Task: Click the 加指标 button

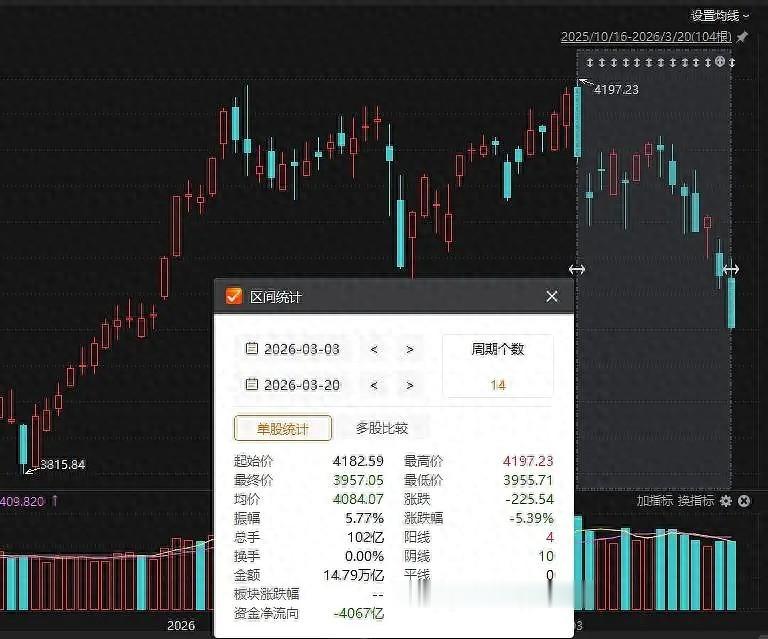Action: (x=654, y=500)
